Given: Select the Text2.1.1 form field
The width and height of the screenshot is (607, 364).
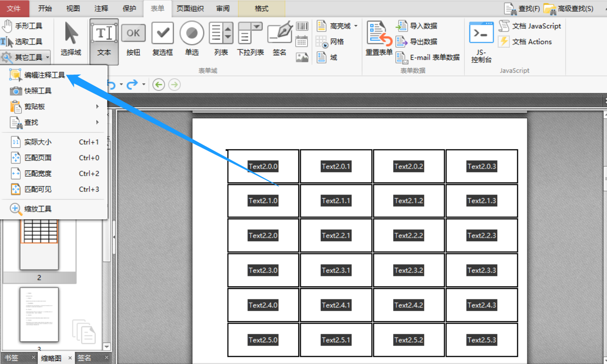Looking at the screenshot, I should click(336, 201).
